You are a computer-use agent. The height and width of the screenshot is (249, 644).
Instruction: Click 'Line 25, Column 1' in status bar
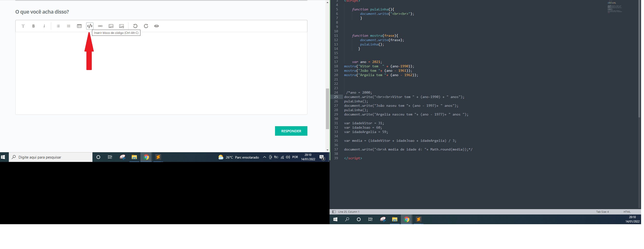point(349,212)
